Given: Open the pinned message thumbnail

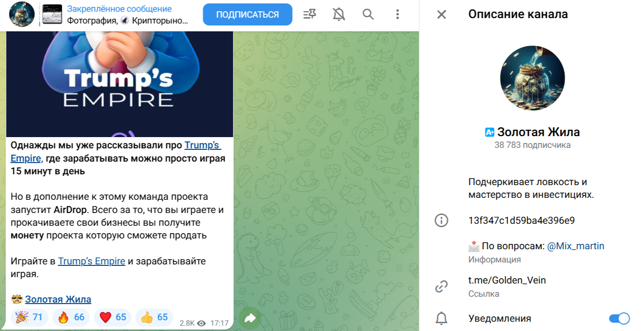Looking at the screenshot, I should coord(52,14).
